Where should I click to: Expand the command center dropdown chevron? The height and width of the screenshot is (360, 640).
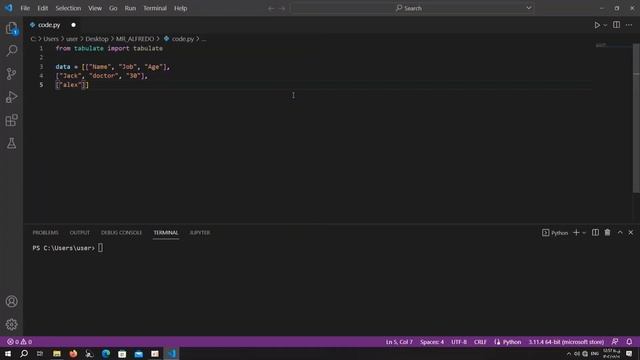pos(529,8)
